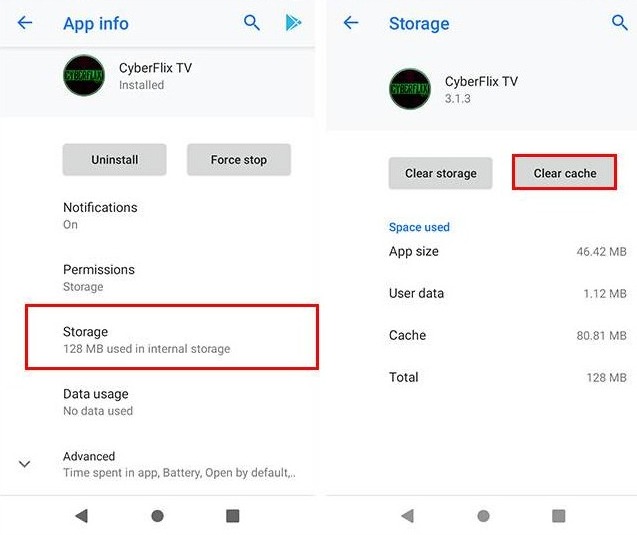This screenshot has width=637, height=535.
Task: Open the Play Store icon in App info
Action: [x=293, y=23]
